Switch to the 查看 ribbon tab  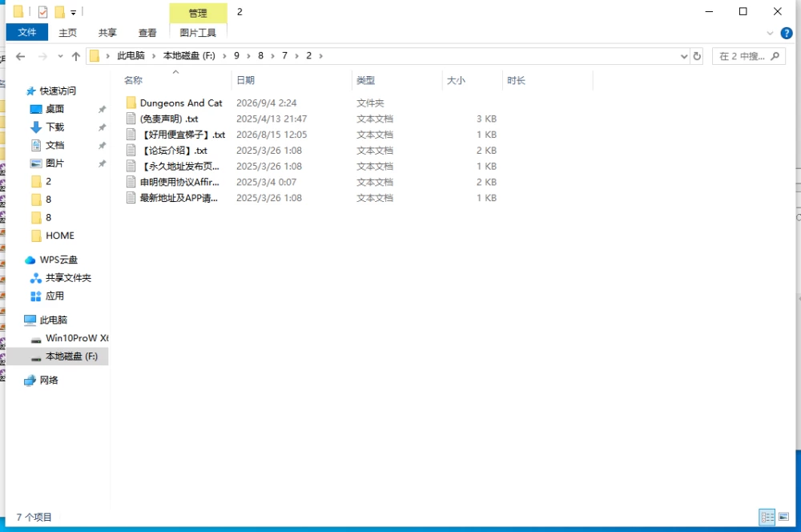point(147,33)
